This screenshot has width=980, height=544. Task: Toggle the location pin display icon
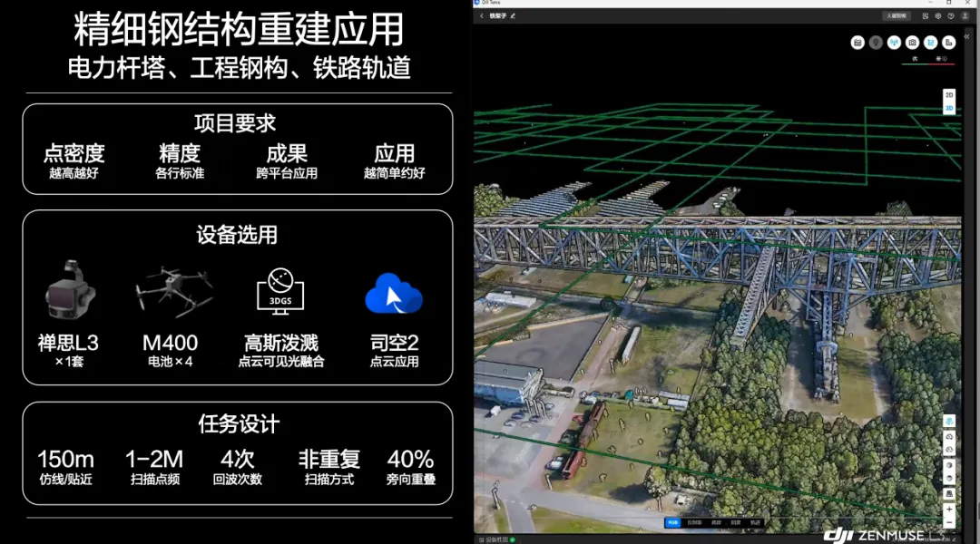(x=876, y=43)
